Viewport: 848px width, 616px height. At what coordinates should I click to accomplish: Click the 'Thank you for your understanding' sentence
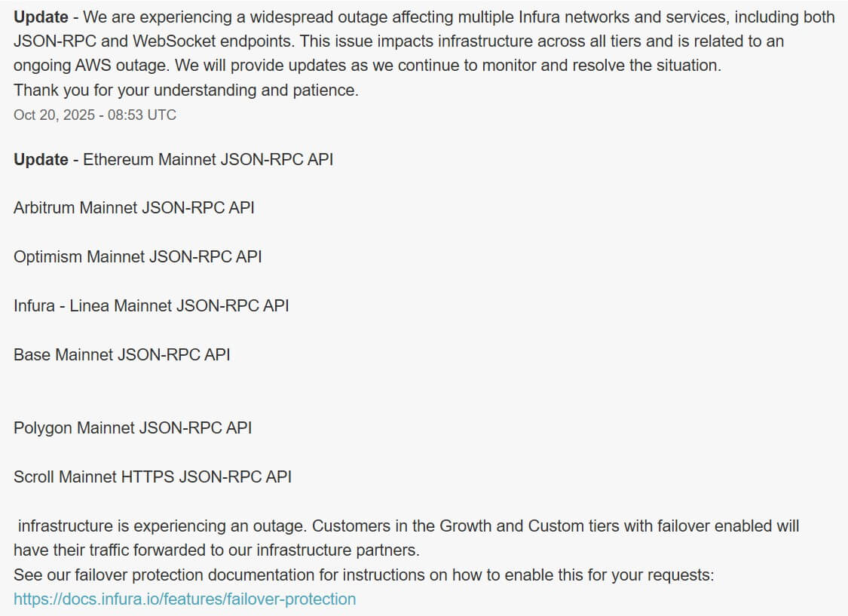tap(186, 90)
